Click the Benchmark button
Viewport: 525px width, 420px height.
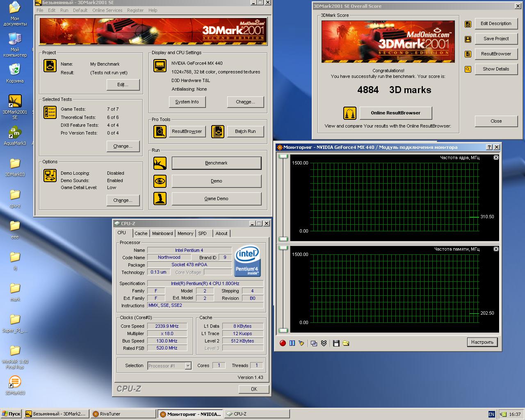tap(217, 163)
